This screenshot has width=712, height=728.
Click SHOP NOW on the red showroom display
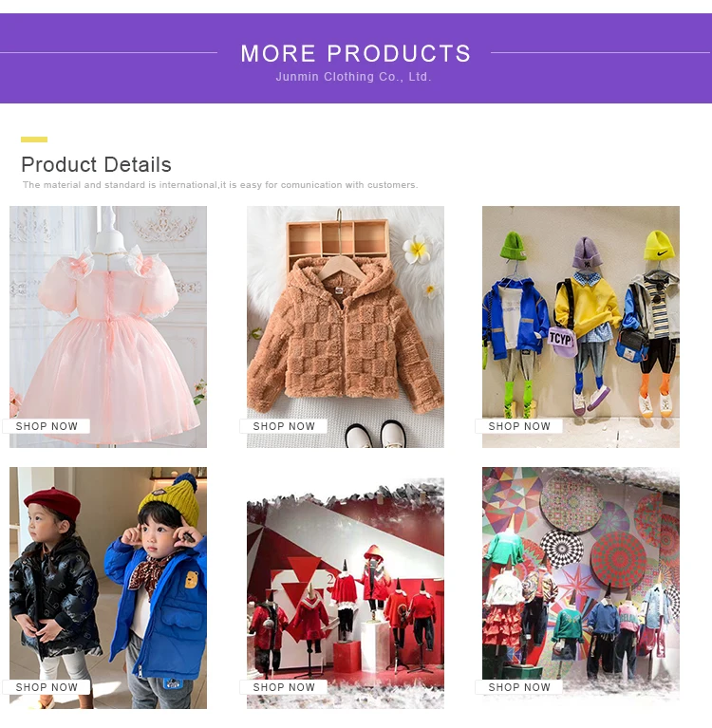tap(284, 687)
